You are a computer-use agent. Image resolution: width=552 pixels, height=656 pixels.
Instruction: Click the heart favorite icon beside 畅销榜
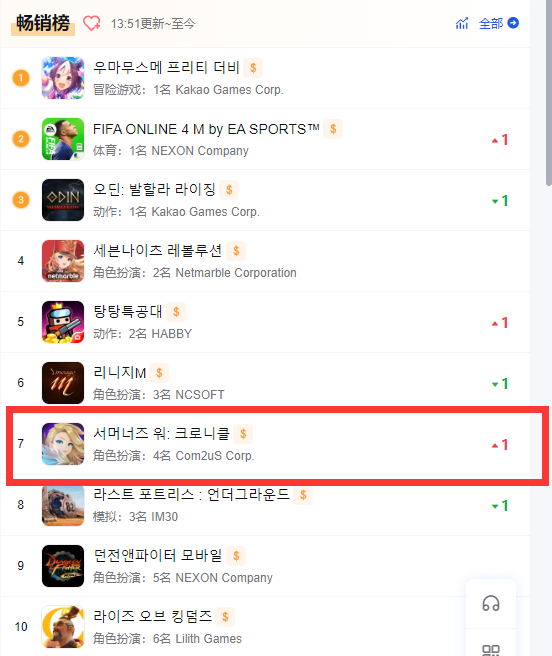pos(92,23)
